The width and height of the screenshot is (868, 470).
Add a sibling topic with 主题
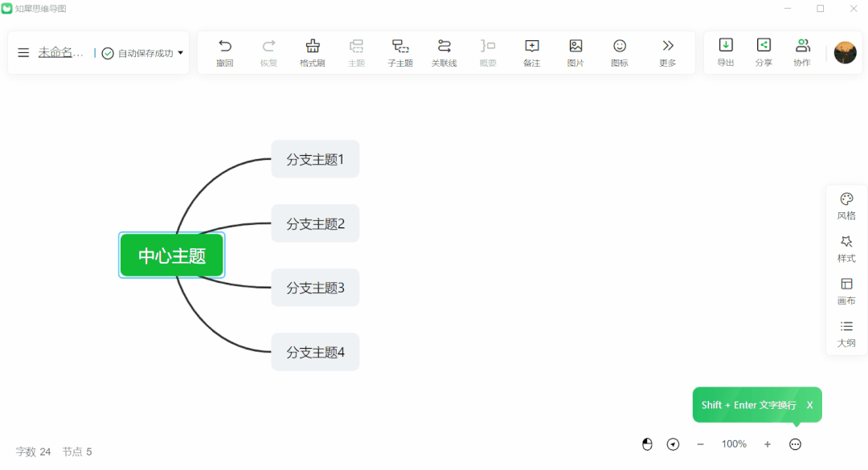coord(356,52)
